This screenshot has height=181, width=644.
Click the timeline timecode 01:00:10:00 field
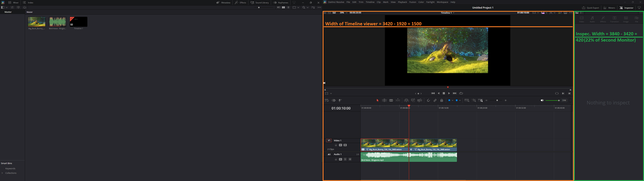342,109
